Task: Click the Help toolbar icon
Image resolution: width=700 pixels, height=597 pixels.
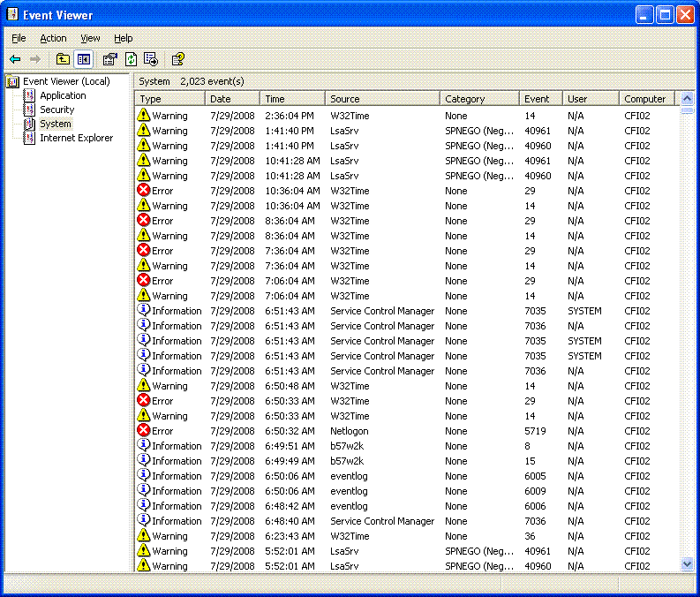Action: click(x=177, y=59)
